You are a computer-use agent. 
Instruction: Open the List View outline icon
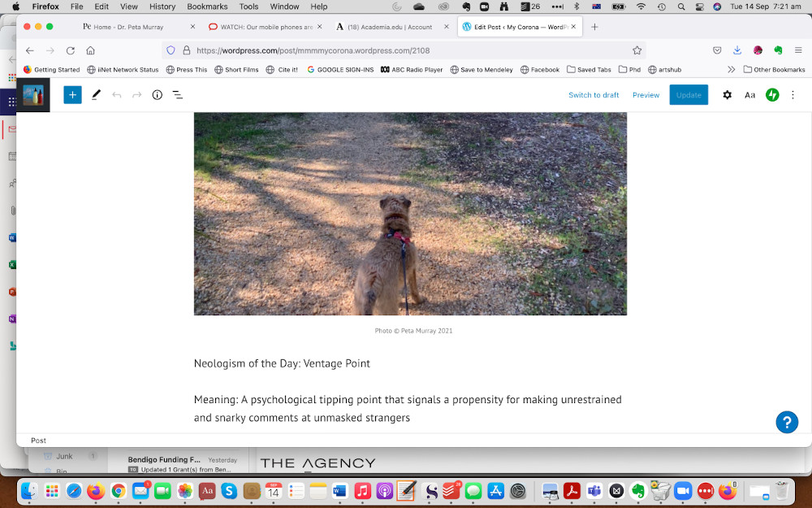coord(178,95)
